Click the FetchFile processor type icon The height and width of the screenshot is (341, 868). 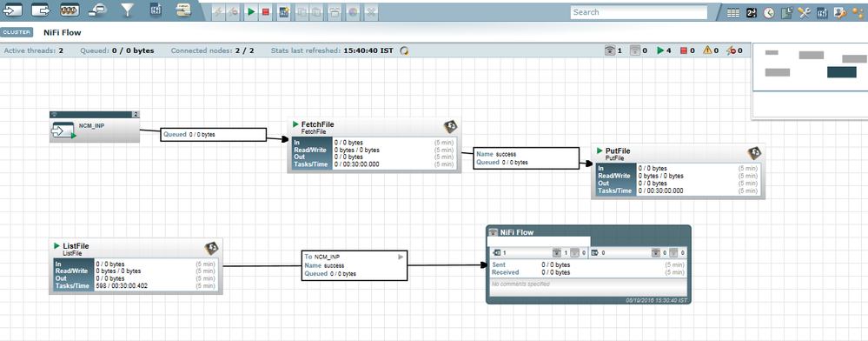(x=451, y=127)
